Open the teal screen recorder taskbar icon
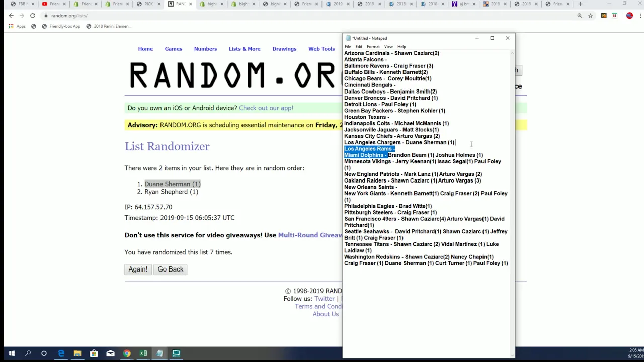The width and height of the screenshot is (644, 362). (176, 353)
